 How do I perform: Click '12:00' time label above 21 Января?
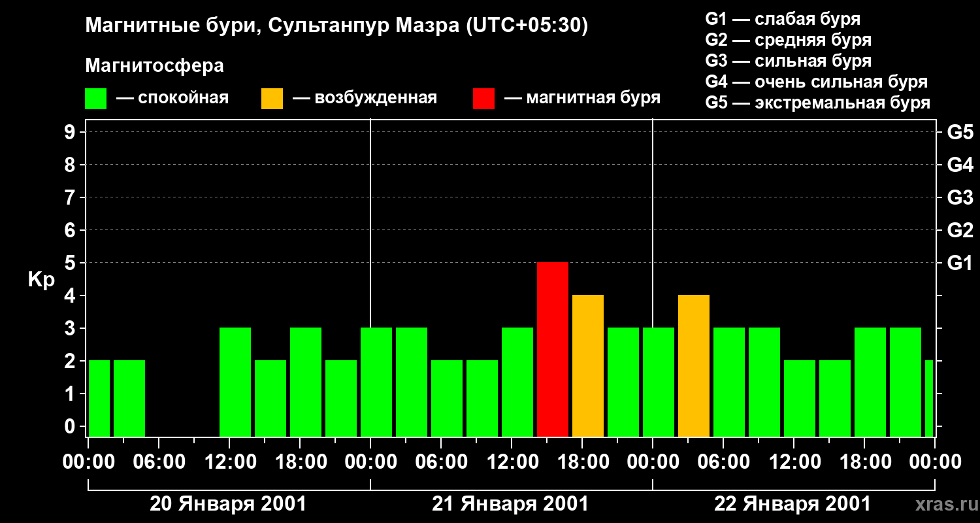click(512, 462)
